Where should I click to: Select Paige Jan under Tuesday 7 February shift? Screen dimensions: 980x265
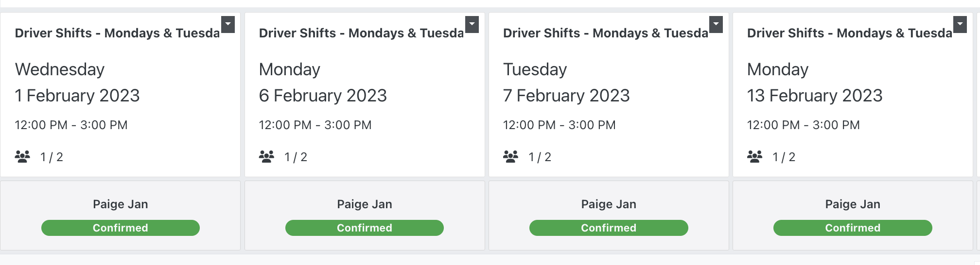point(609,204)
